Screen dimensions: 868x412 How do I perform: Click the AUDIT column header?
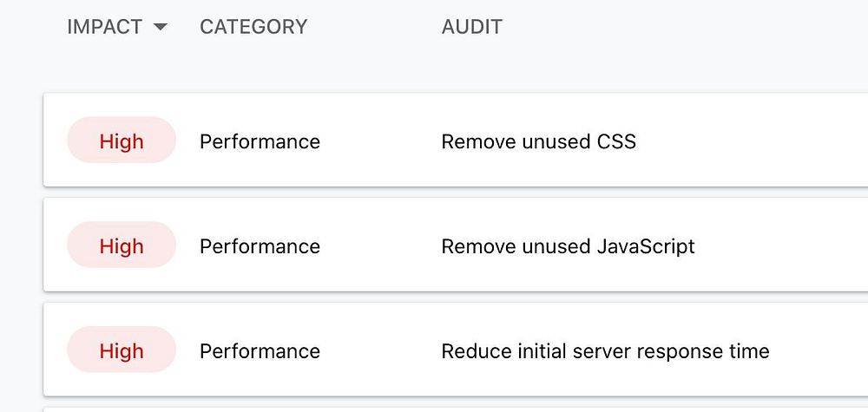[x=471, y=27]
